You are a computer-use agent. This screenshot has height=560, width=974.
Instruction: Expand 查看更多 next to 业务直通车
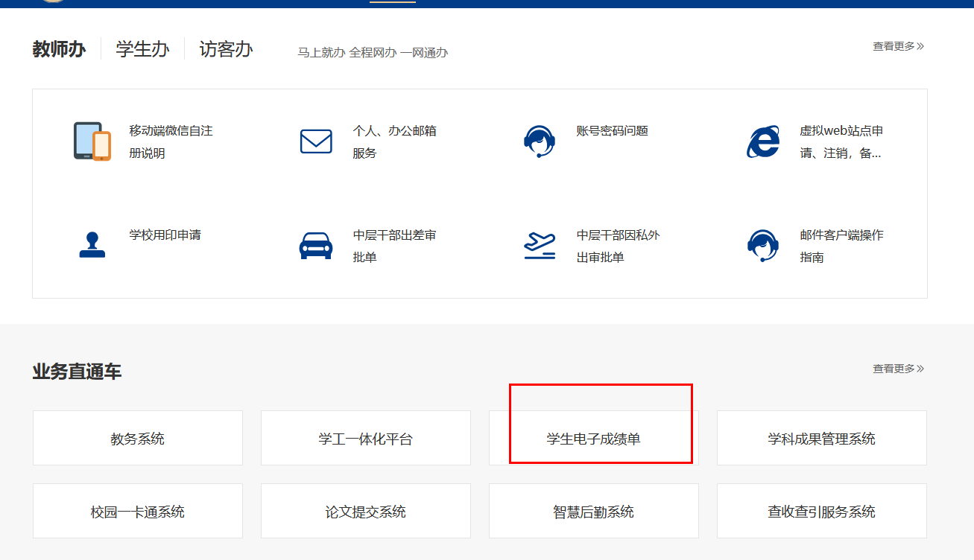coord(898,369)
